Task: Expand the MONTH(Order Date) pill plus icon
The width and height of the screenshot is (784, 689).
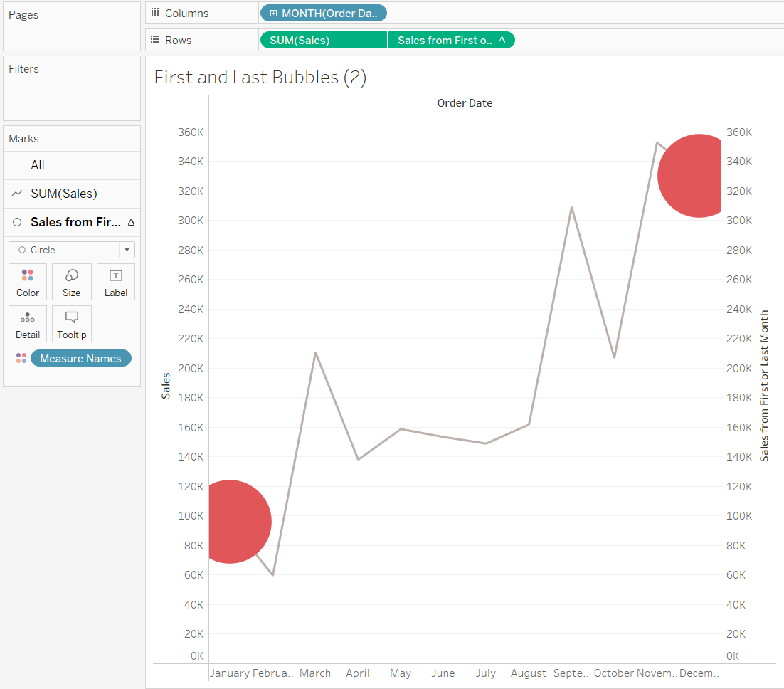Action: (x=273, y=14)
